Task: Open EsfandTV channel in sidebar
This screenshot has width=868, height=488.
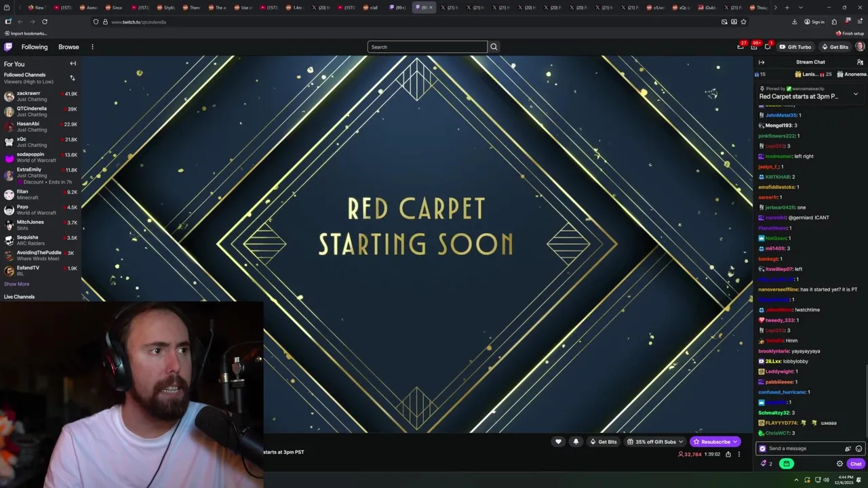Action: click(40, 270)
